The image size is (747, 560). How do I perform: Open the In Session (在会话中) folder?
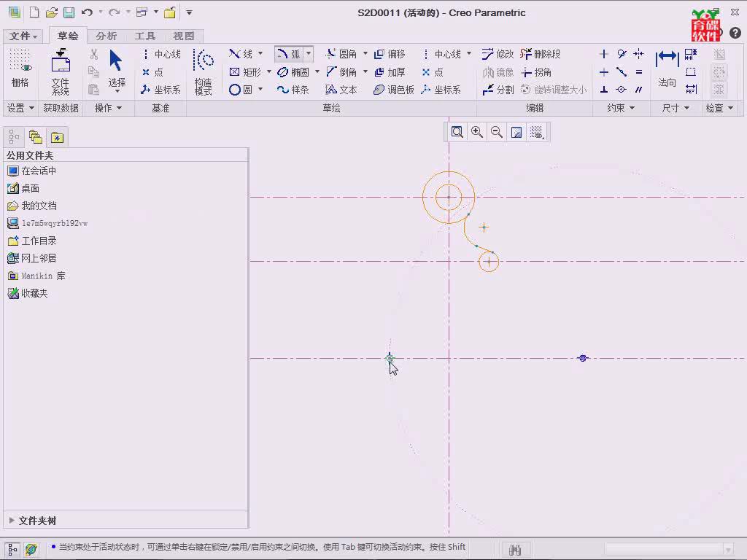[32, 171]
